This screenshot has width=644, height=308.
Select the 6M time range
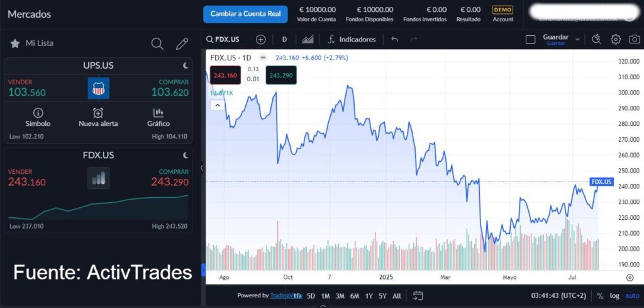pyautogui.click(x=355, y=295)
